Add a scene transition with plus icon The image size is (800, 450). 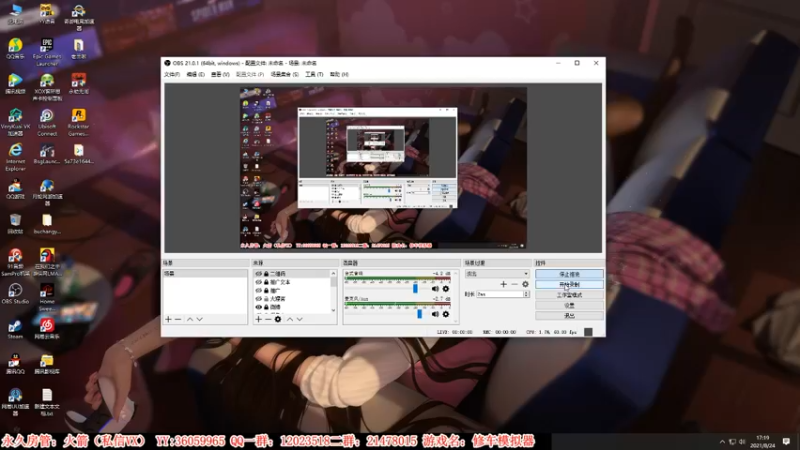pyautogui.click(x=504, y=284)
